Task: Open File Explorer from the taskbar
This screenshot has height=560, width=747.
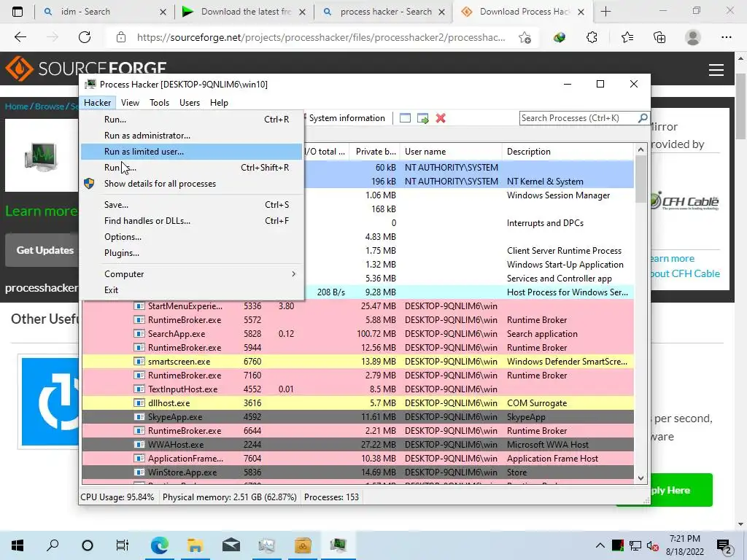Action: 196,545
